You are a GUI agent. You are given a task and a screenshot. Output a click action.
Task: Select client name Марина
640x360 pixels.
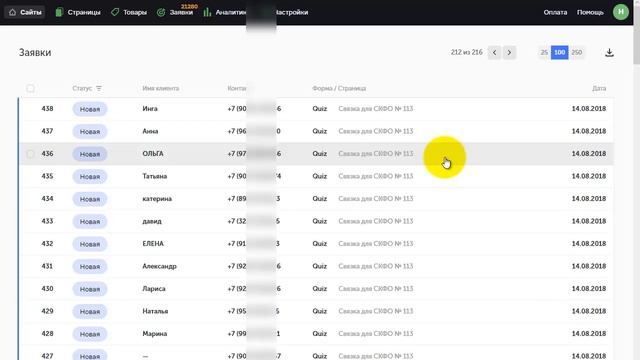pyautogui.click(x=155, y=333)
